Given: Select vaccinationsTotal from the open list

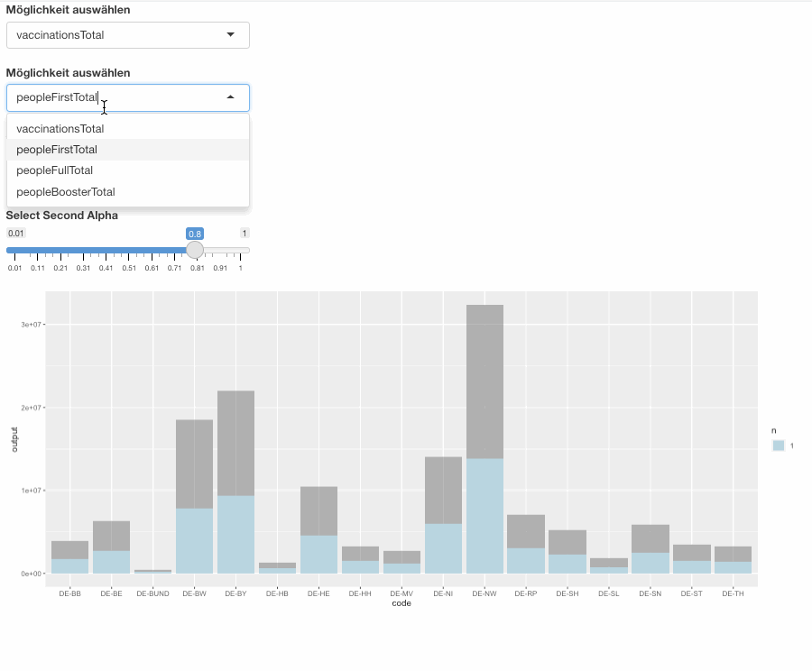Looking at the screenshot, I should point(128,128).
